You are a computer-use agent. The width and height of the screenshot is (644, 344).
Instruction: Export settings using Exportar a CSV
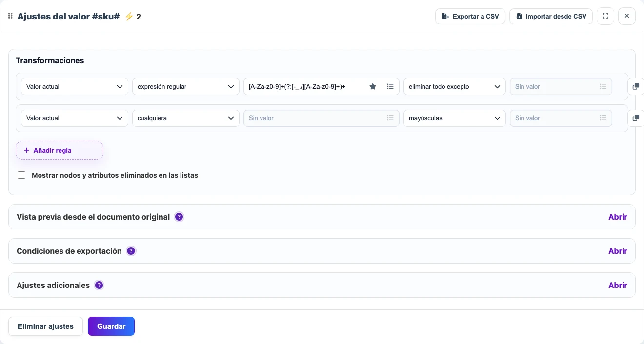470,16
